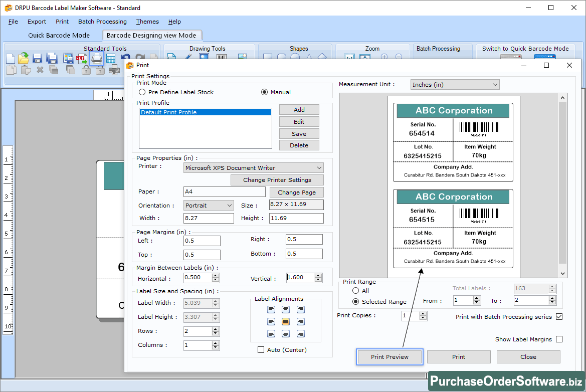Select the Print icon in Standard Tools
Image resolution: width=586 pixels, height=392 pixels.
(x=96, y=58)
